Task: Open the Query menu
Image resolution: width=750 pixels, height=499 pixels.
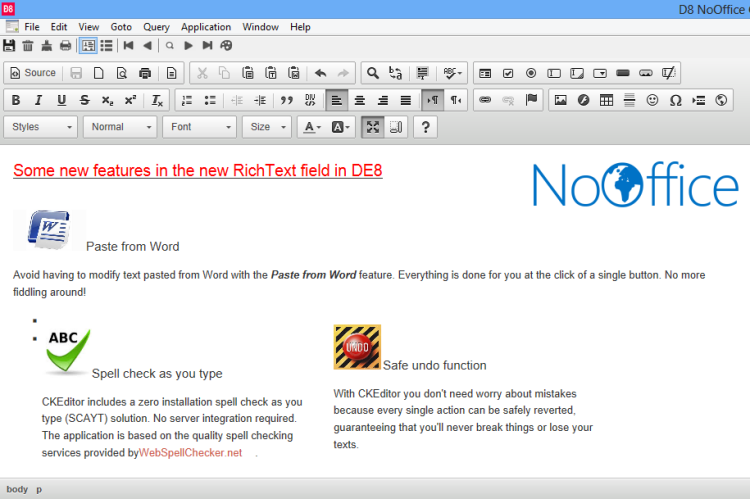Action: coord(156,27)
